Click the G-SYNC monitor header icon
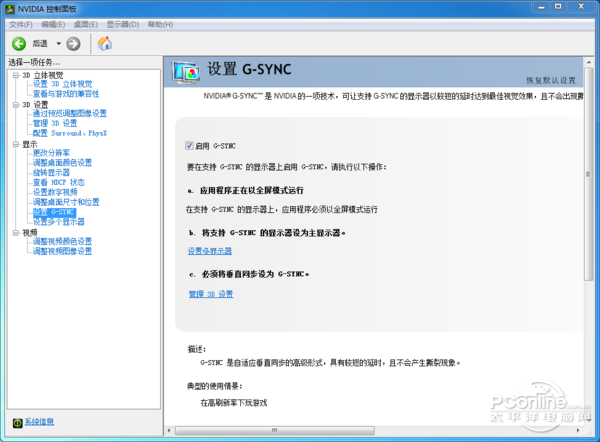This screenshot has width=600, height=442. [x=186, y=72]
